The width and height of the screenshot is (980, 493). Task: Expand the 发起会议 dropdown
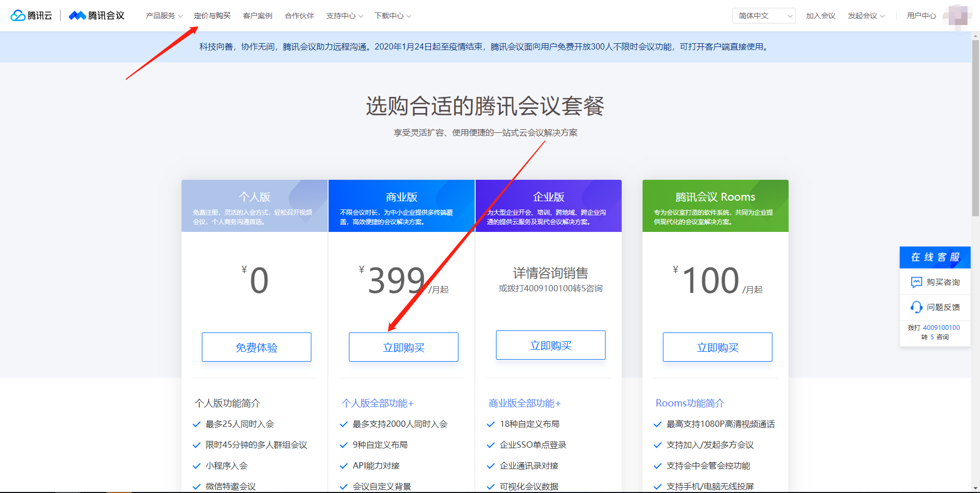click(866, 16)
